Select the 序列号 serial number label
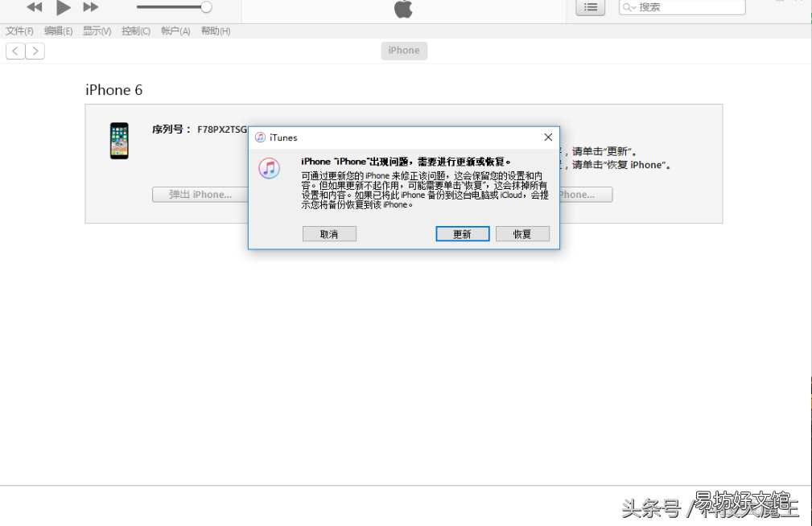Screen dimensions: 812x526 click(171, 129)
